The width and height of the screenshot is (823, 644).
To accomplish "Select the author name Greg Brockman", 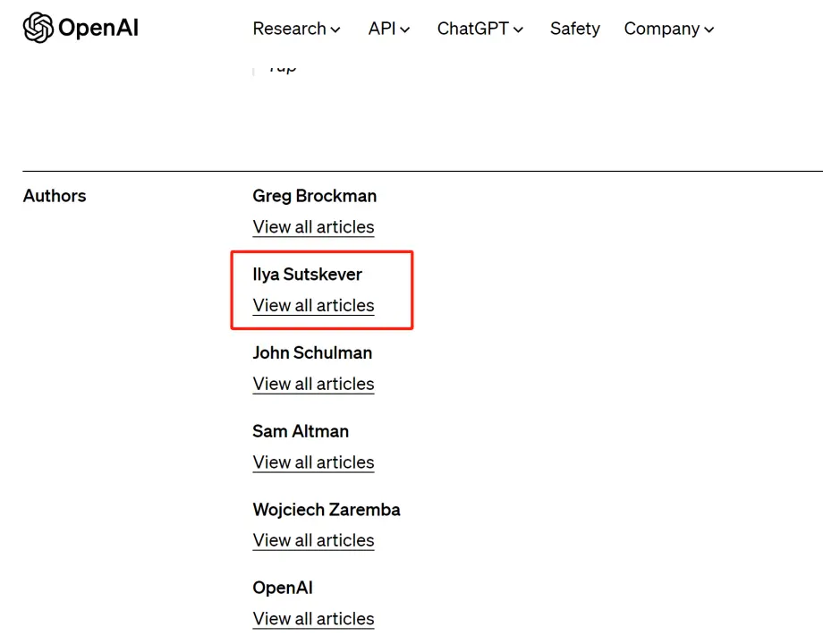I will point(314,196).
